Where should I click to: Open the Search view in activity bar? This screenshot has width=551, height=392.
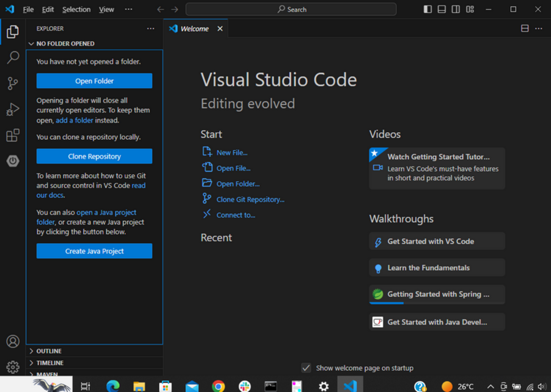13,57
